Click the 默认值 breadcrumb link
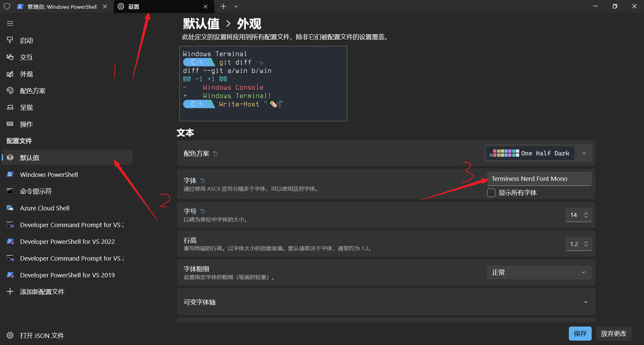644x345 pixels. [x=201, y=24]
